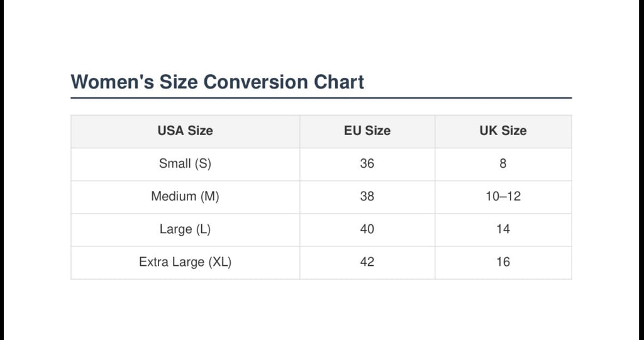Image resolution: width=644 pixels, height=340 pixels.
Task: Select EU size 36 cell
Action: click(367, 164)
